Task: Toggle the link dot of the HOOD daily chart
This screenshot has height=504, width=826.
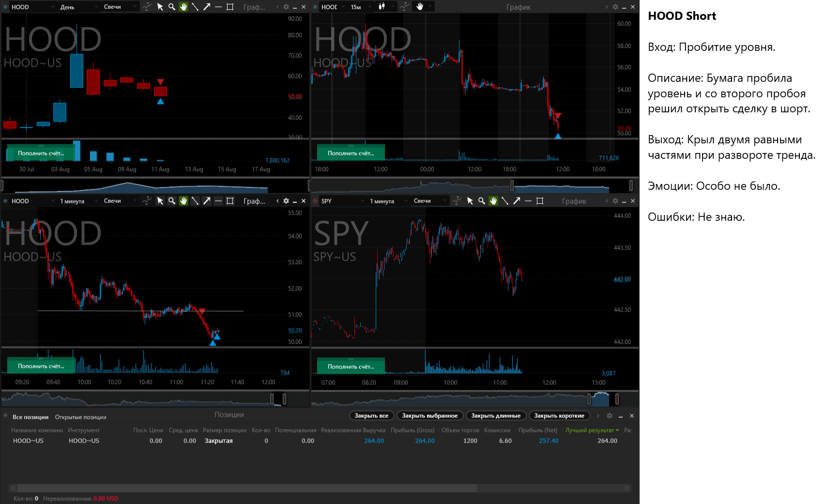Action: (x=6, y=7)
